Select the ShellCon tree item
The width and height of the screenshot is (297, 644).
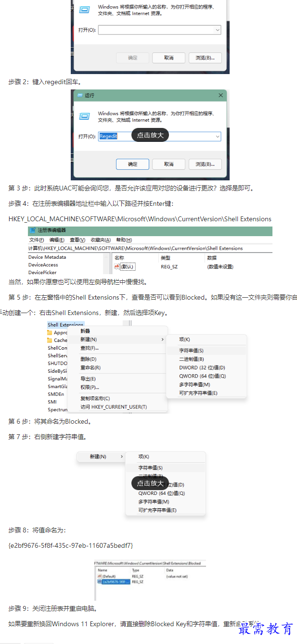[57, 348]
